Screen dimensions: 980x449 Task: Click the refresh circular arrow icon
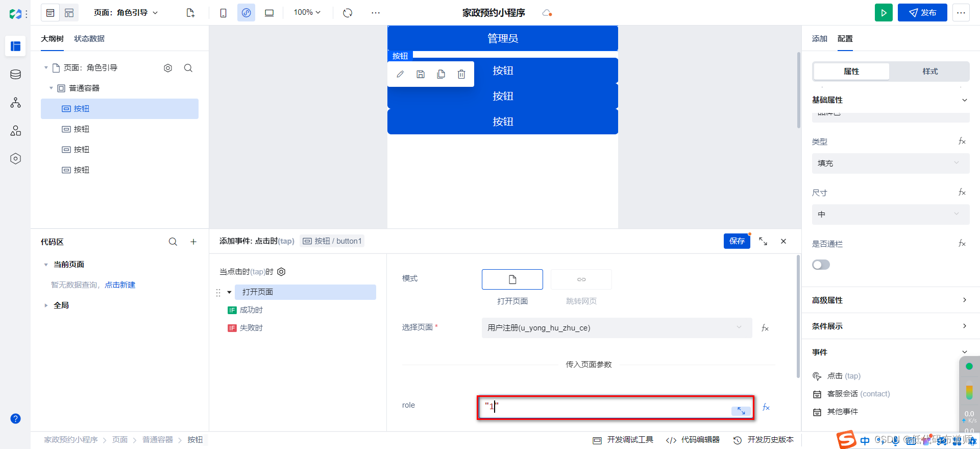coord(348,13)
